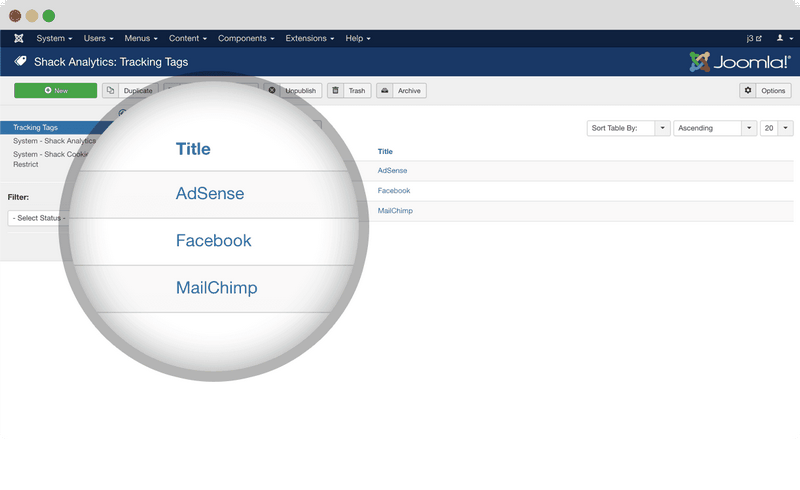Viewport: 800px width, 490px height.
Task: Archive the selected tracking tags
Action: [x=401, y=91]
